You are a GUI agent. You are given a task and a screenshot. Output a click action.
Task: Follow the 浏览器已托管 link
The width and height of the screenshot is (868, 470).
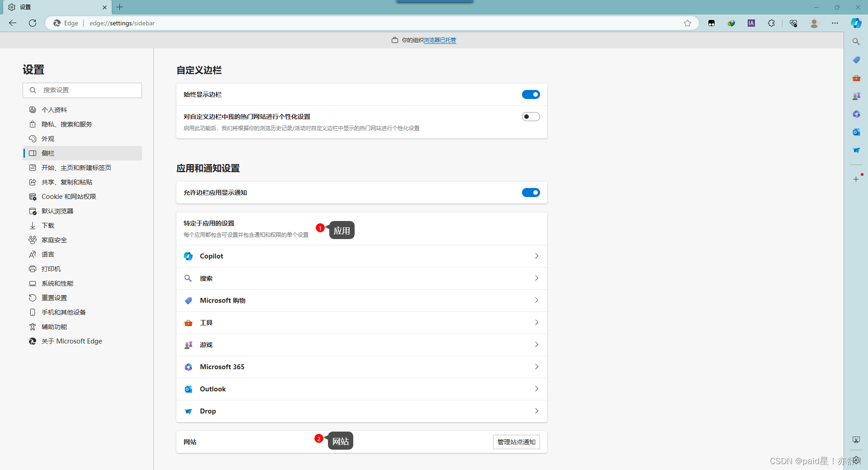[440, 40]
